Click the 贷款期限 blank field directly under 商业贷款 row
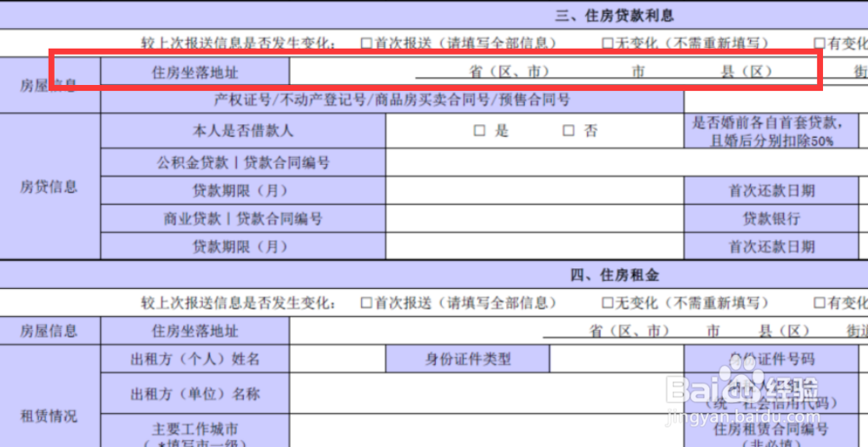 [535, 247]
